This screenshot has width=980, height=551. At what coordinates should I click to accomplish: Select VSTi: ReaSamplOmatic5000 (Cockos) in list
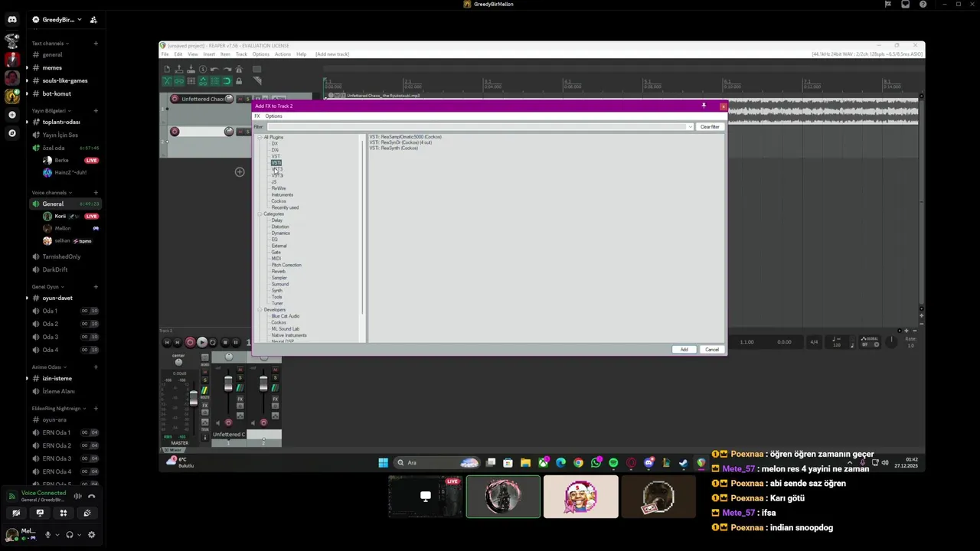click(405, 137)
